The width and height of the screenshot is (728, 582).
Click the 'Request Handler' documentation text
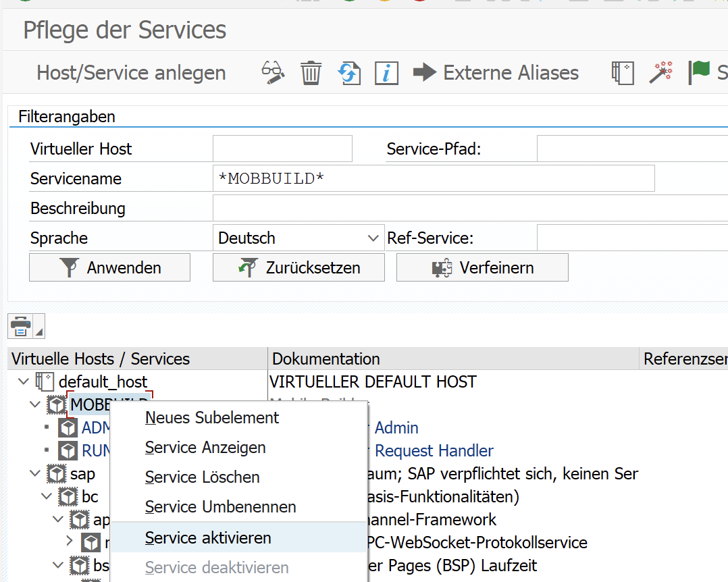434,450
